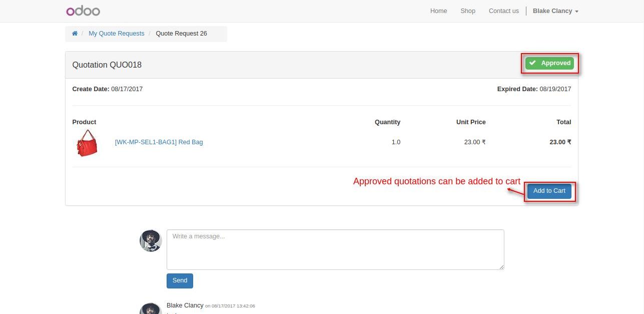The width and height of the screenshot is (644, 314).
Task: Go to Home in the top menu
Action: point(438,11)
